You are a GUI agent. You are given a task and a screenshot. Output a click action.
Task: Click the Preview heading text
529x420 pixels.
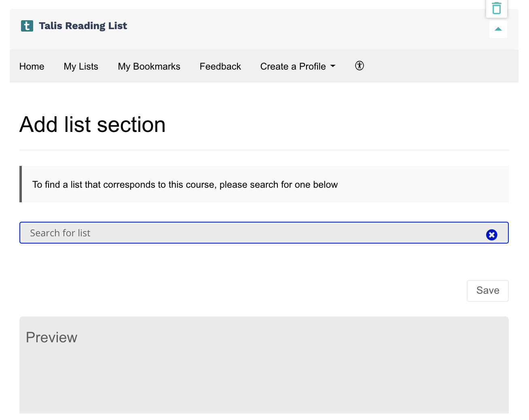52,337
